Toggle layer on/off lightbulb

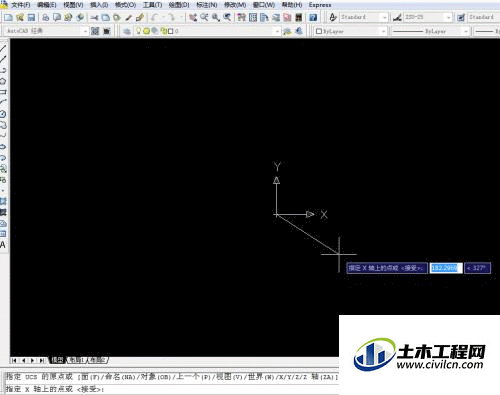pos(138,31)
